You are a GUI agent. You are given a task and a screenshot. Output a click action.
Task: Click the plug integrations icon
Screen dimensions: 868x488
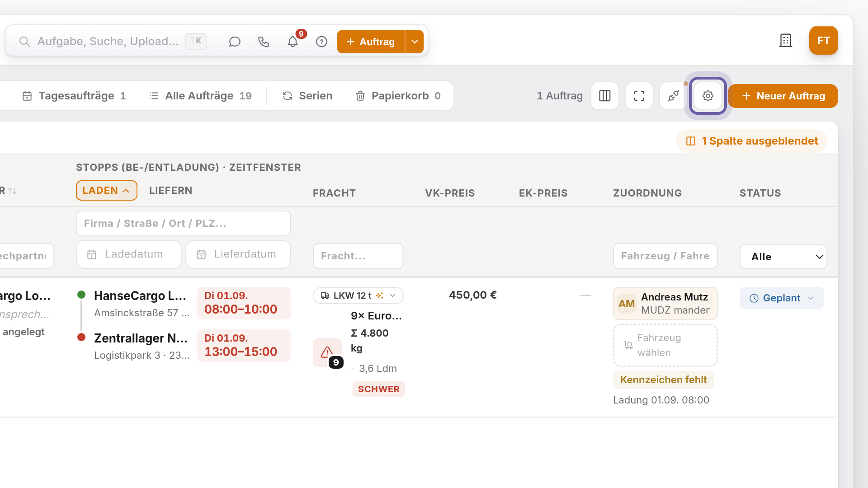[x=674, y=96]
